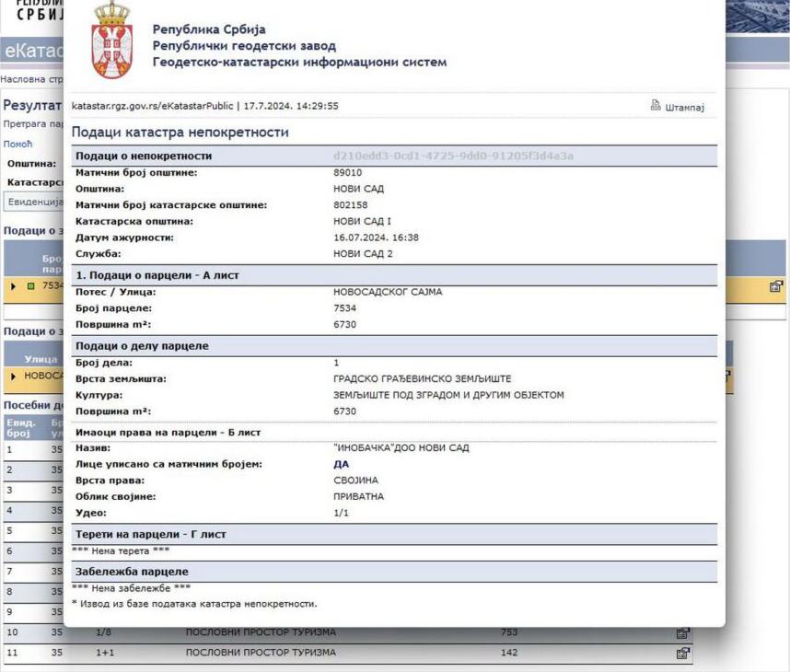Select row 10 ПОСЛОВНИ ПРОСТОР ТУРИЗМА
The width and height of the screenshot is (790, 672).
pos(261,633)
